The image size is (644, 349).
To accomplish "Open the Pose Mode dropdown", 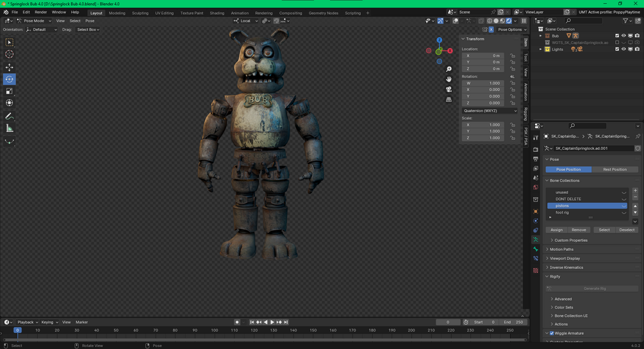I will point(34,21).
